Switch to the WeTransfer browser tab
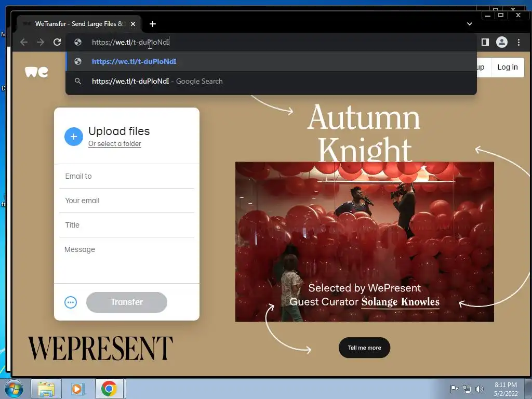Image resolution: width=532 pixels, height=399 pixels. (x=79, y=24)
